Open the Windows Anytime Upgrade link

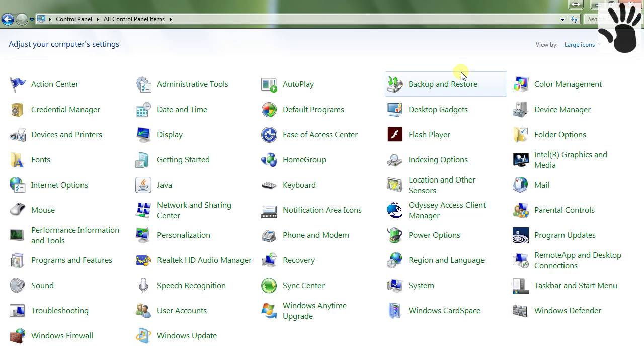tap(314, 311)
